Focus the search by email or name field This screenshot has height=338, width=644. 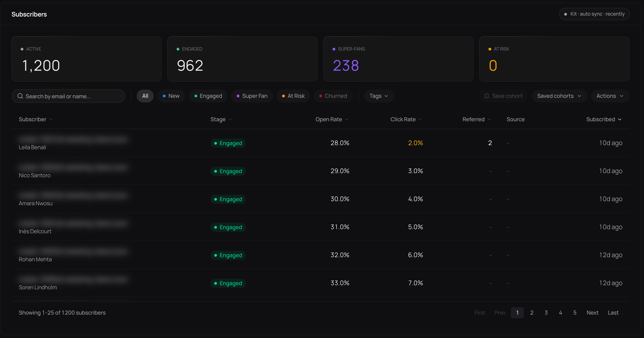(x=68, y=96)
